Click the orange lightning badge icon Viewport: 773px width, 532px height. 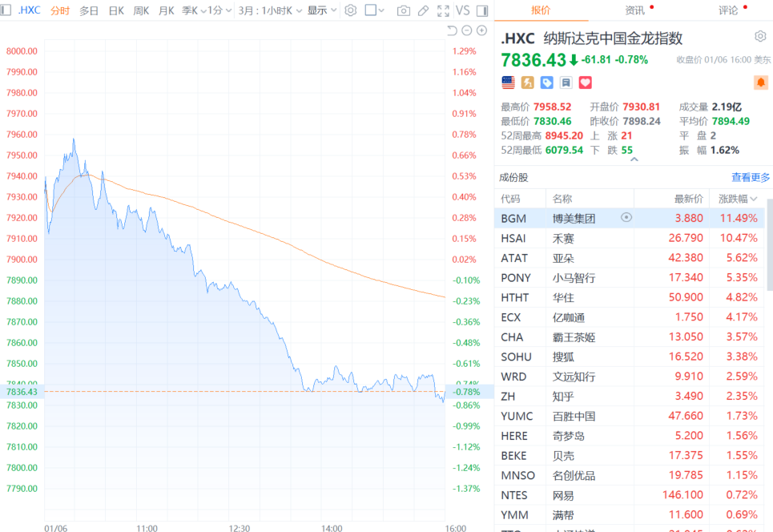[x=528, y=83]
